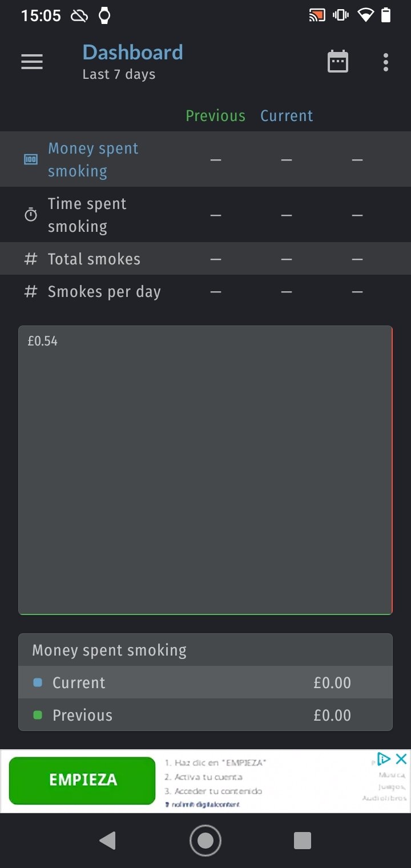Close the ad using the X icon

point(401,759)
